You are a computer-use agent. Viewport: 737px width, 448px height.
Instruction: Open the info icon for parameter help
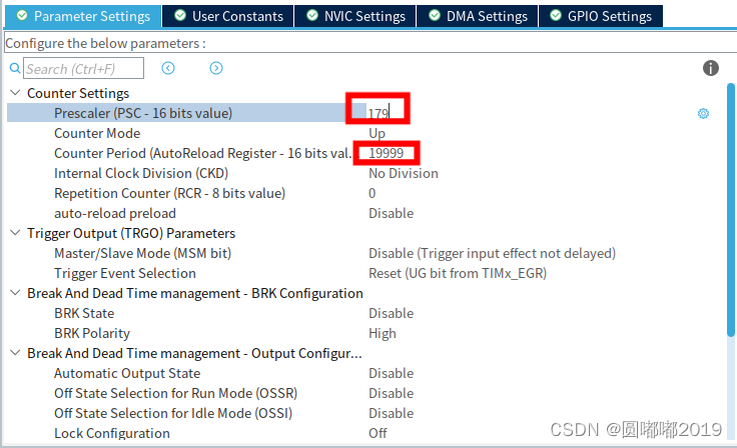pyautogui.click(x=711, y=68)
